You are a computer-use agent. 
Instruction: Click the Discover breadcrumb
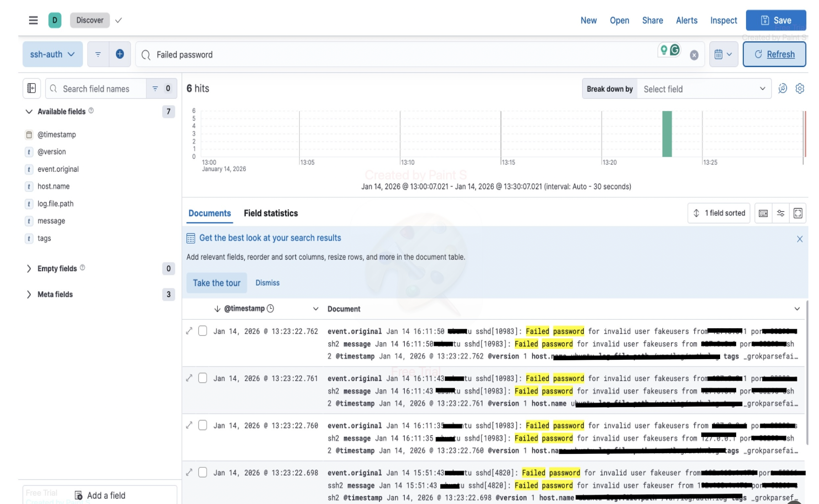point(90,20)
